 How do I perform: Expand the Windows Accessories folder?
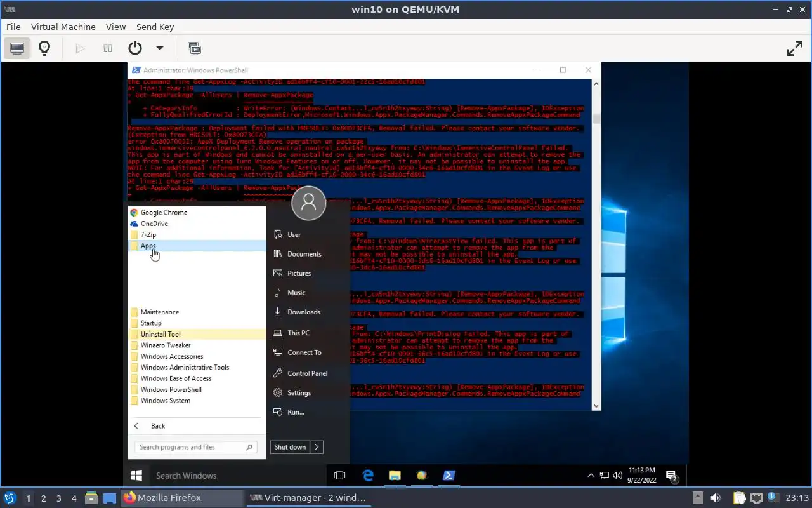coord(197,356)
